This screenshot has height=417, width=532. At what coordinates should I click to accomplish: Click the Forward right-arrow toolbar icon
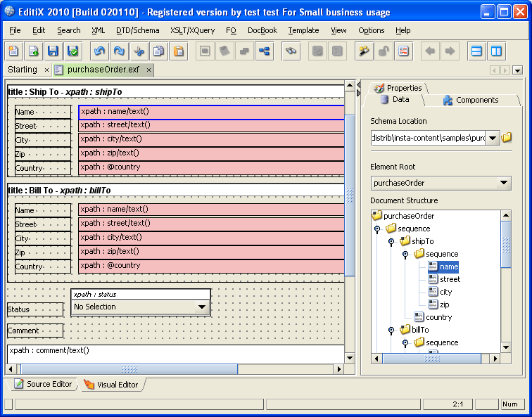[x=450, y=51]
